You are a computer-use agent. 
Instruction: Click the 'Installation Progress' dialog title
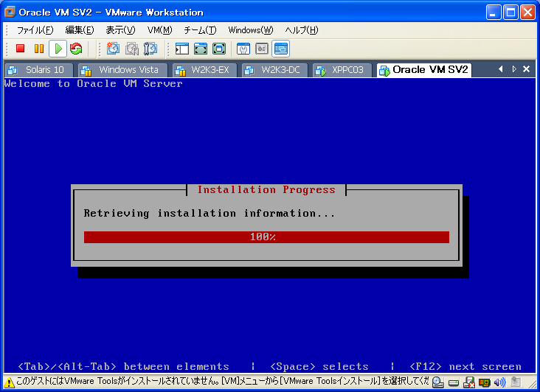point(266,190)
